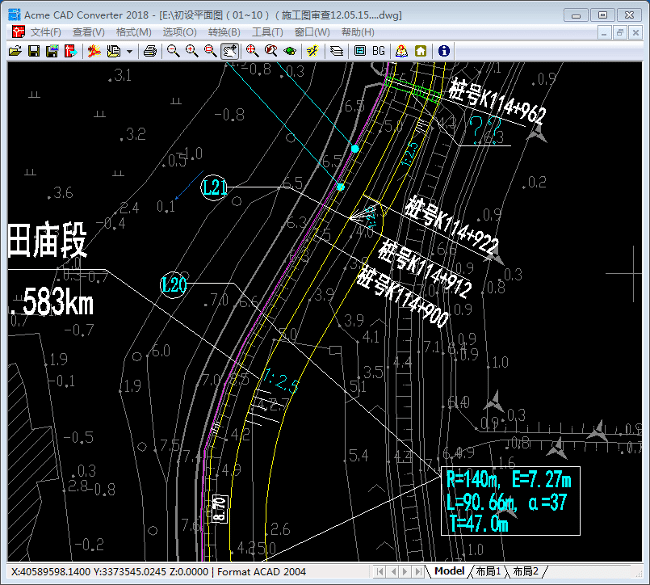Select the Zoom In magnifier tool
This screenshot has width=650, height=585.
[191, 51]
